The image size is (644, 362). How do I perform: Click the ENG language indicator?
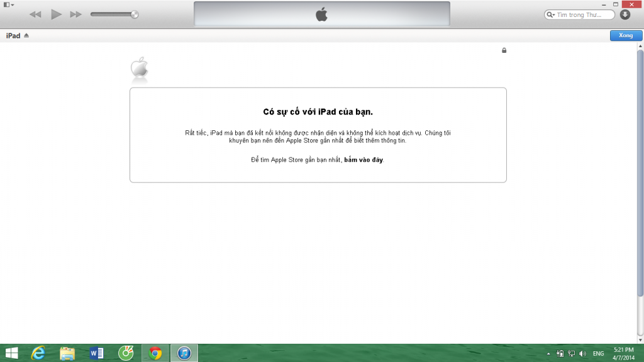tap(599, 353)
